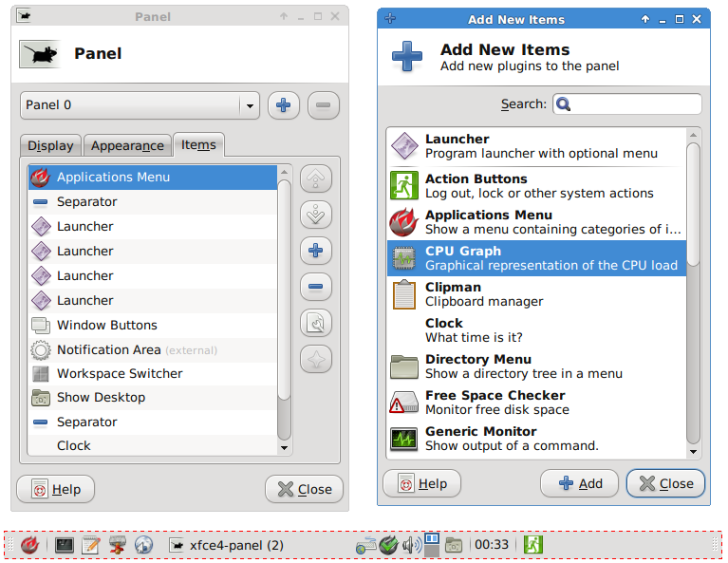Select CPU Graph plugin entry

536,258
